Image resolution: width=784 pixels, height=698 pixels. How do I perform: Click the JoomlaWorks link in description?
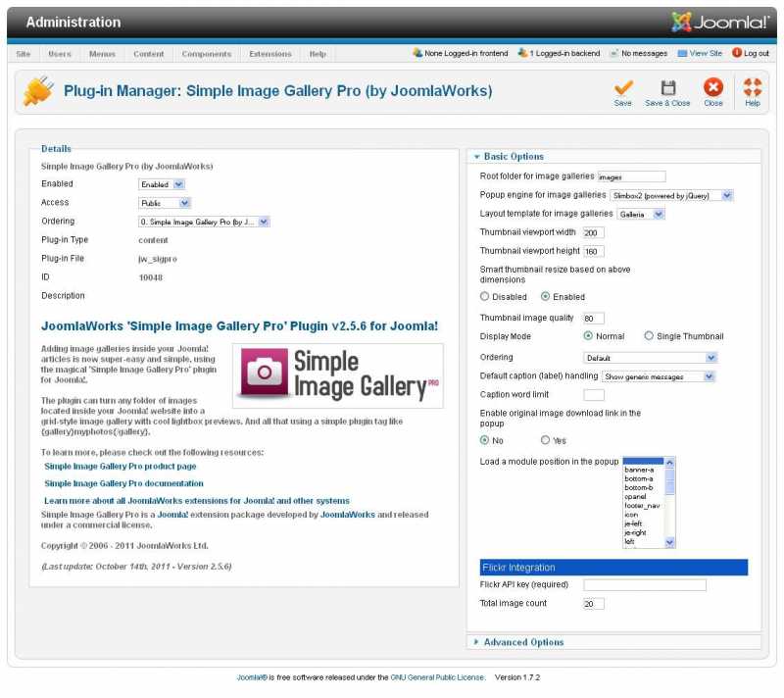coord(348,515)
